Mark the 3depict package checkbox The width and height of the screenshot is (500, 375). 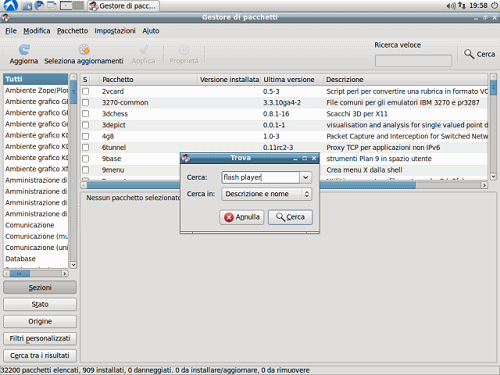(x=86, y=125)
